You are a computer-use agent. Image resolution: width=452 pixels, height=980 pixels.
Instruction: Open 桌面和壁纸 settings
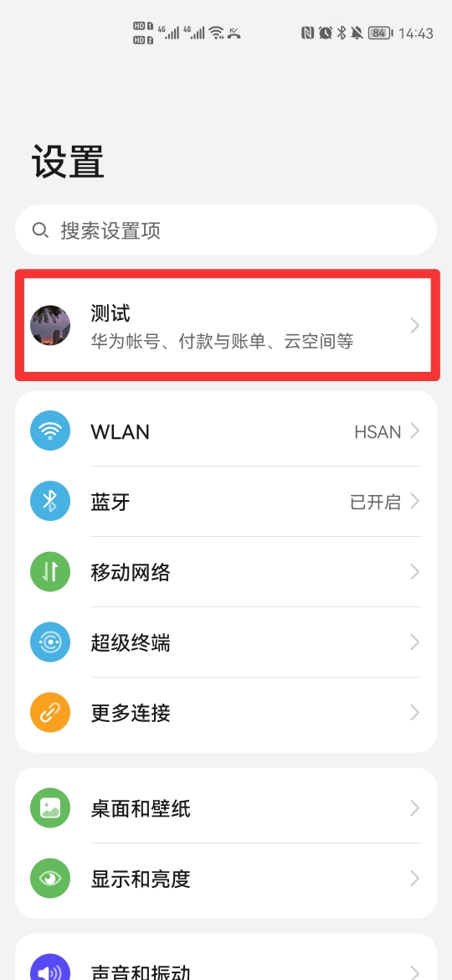(226, 809)
